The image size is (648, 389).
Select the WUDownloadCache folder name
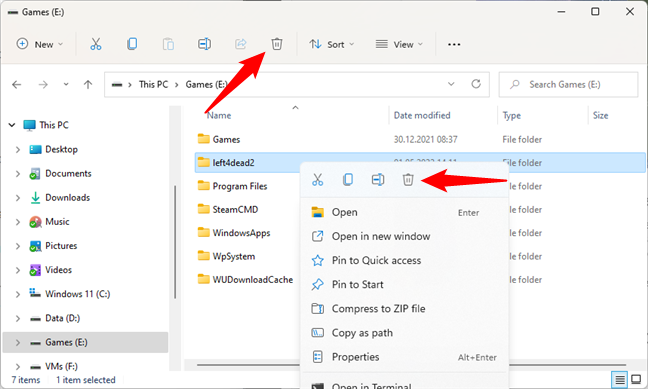(x=253, y=280)
